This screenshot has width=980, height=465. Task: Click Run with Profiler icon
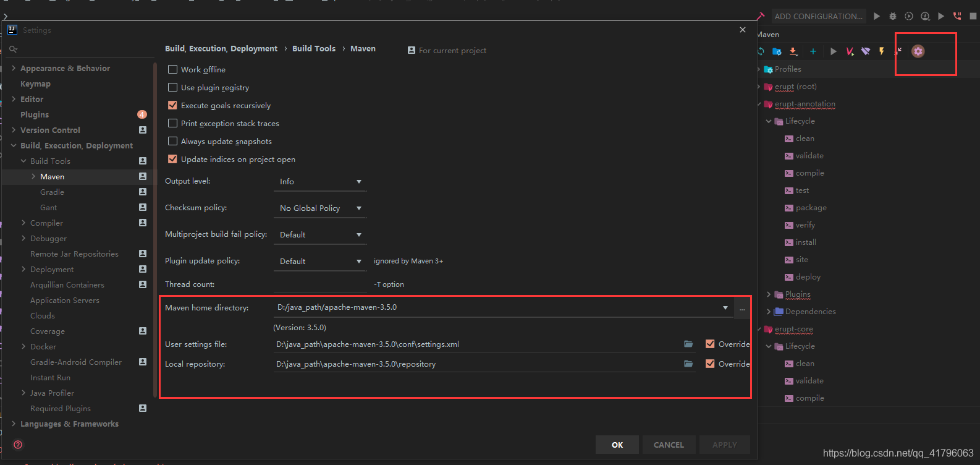(925, 16)
